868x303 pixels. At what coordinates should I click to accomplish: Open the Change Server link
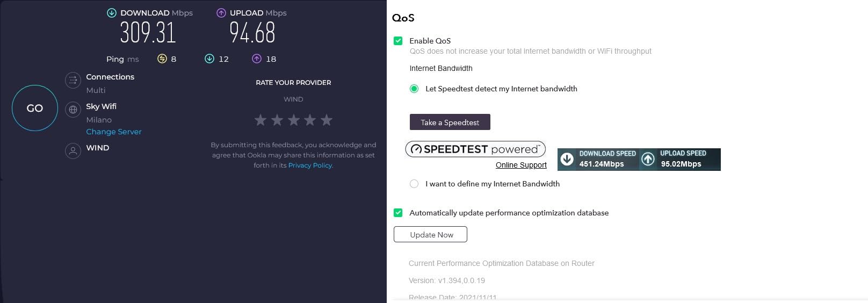[114, 132]
